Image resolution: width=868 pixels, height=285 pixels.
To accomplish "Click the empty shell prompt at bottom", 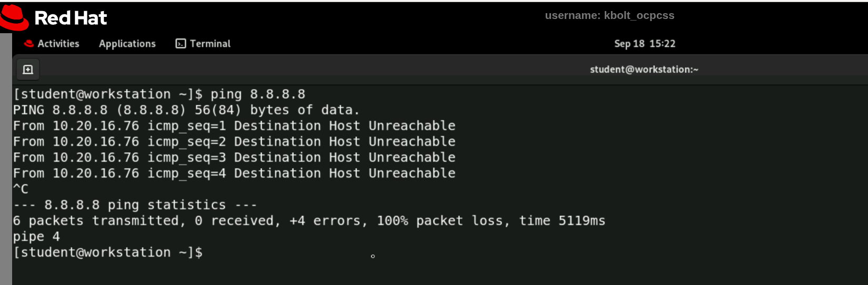I will tap(107, 252).
